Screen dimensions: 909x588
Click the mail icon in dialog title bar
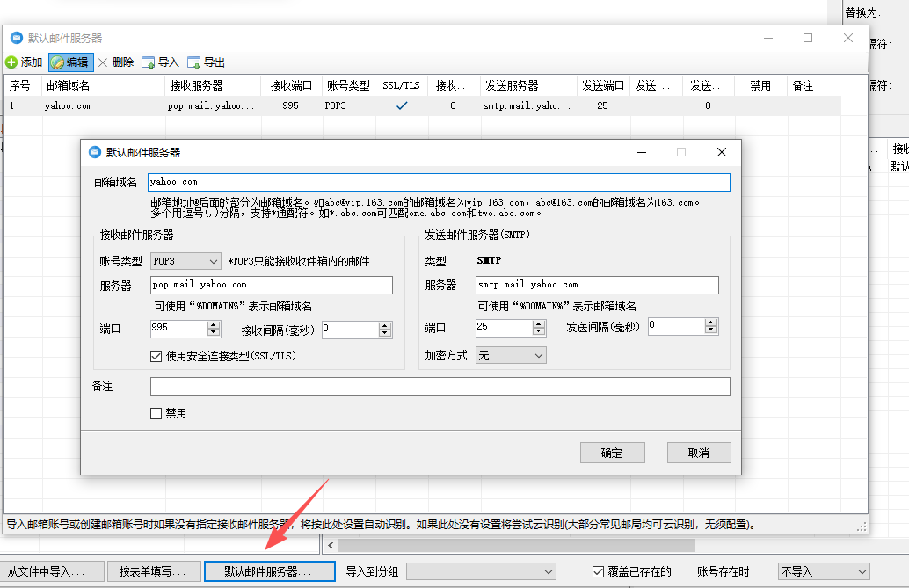94,152
